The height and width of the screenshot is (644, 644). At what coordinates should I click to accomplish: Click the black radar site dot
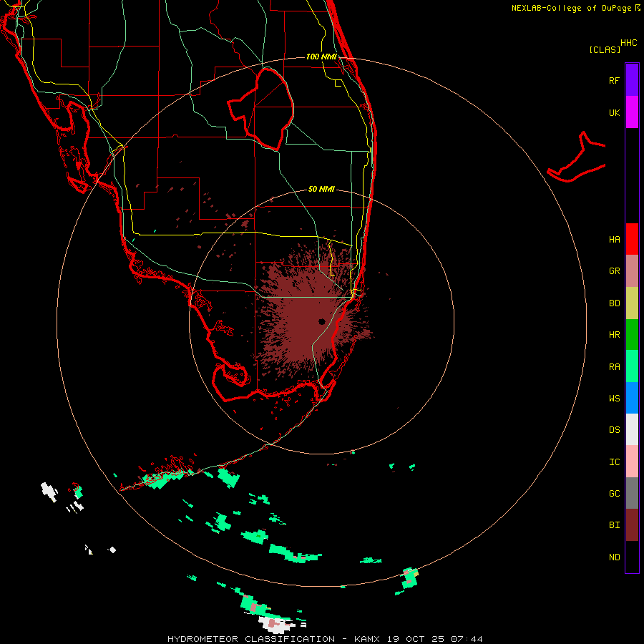[321, 321]
